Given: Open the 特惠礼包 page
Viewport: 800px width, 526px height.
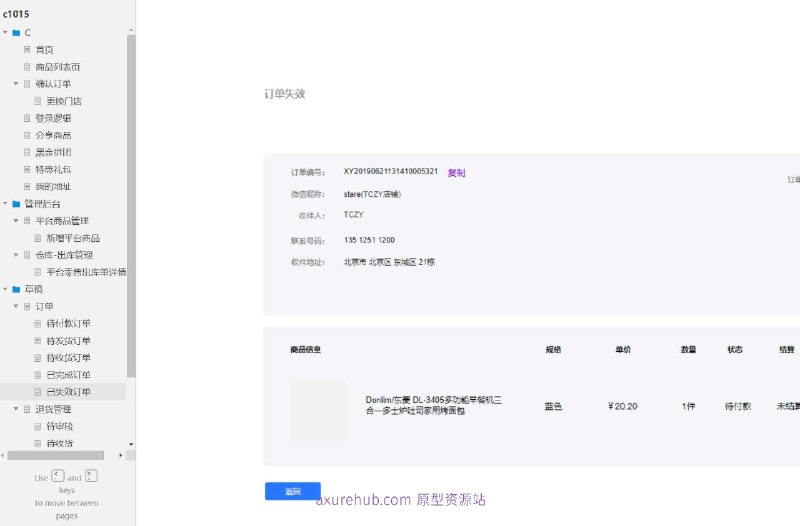Looking at the screenshot, I should point(53,169).
